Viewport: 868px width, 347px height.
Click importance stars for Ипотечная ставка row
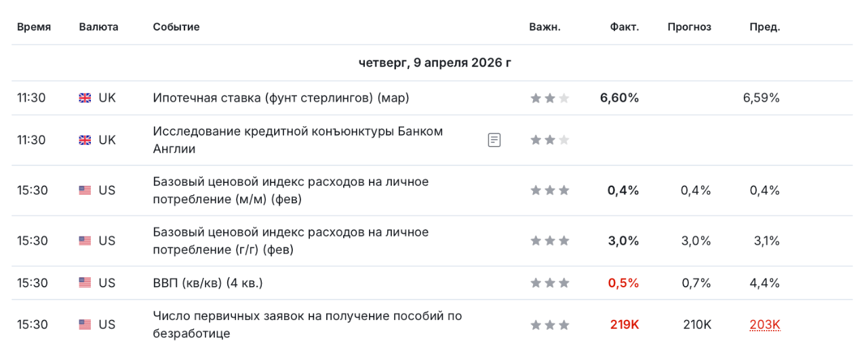pos(549,98)
